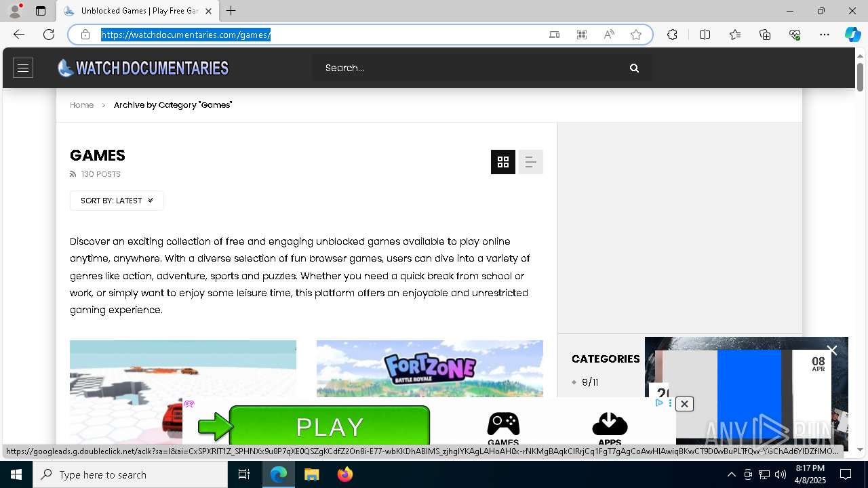Switch to grid view layout

503,162
